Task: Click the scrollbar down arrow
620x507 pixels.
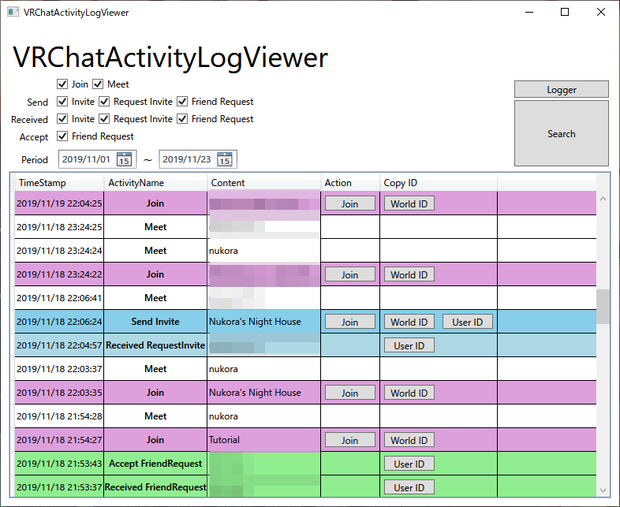Action: click(x=603, y=490)
